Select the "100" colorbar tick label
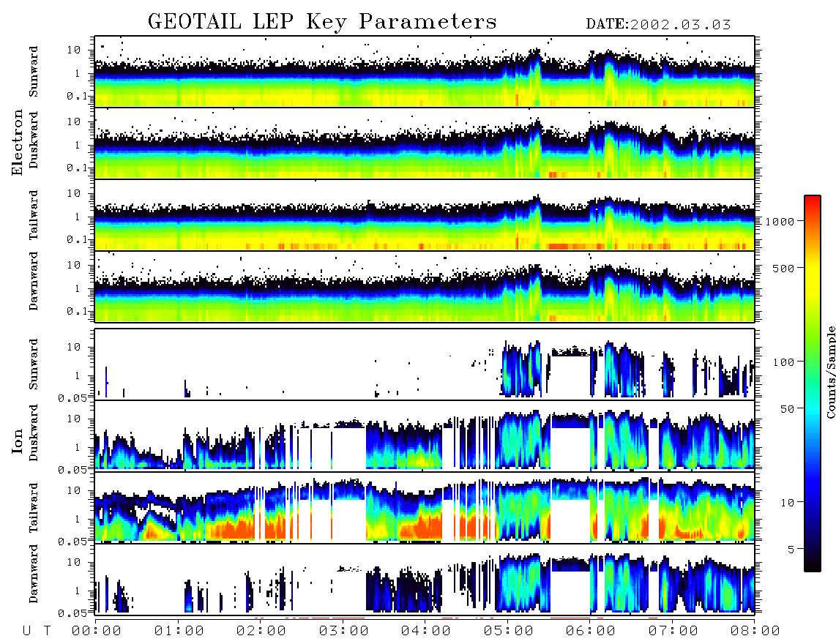Screen dimensions: 836x644 click(784, 362)
